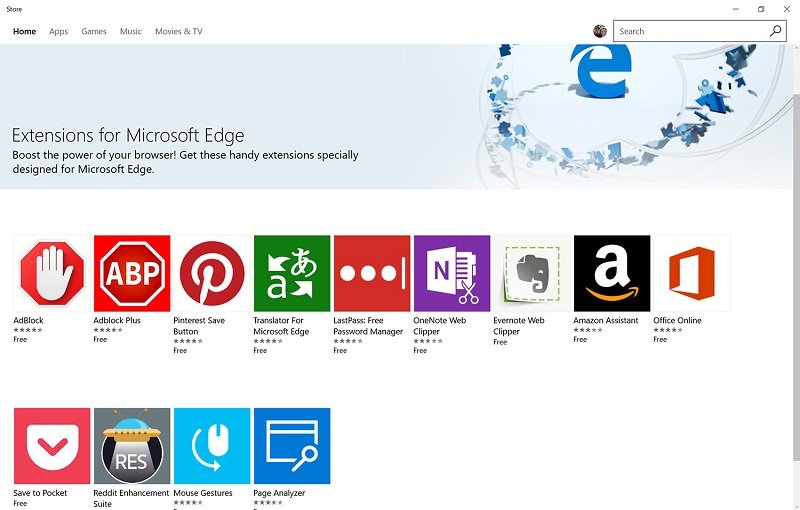Open the Reddit Enhancement Suite icon
Image resolution: width=800 pixels, height=510 pixels.
click(132, 446)
